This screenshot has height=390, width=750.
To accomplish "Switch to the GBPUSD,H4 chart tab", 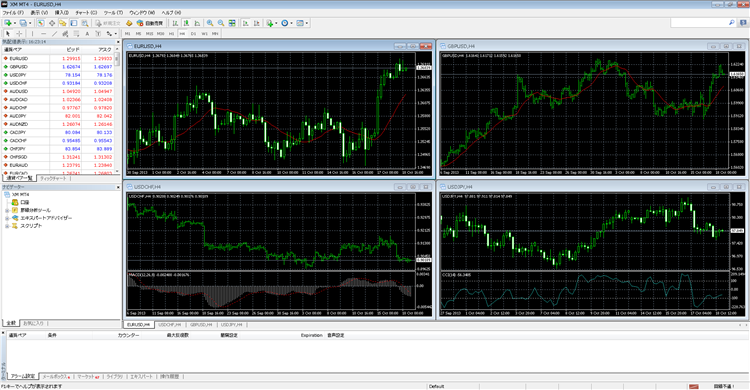I will pos(201,324).
